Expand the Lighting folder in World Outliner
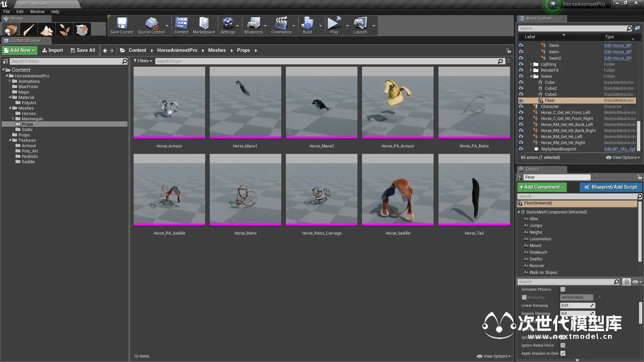 click(x=531, y=64)
